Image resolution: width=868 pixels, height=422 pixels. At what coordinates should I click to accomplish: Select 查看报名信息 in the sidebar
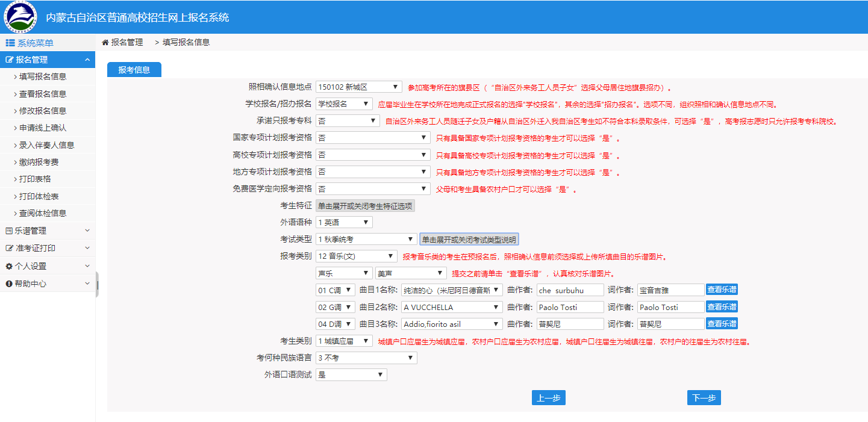click(x=43, y=94)
